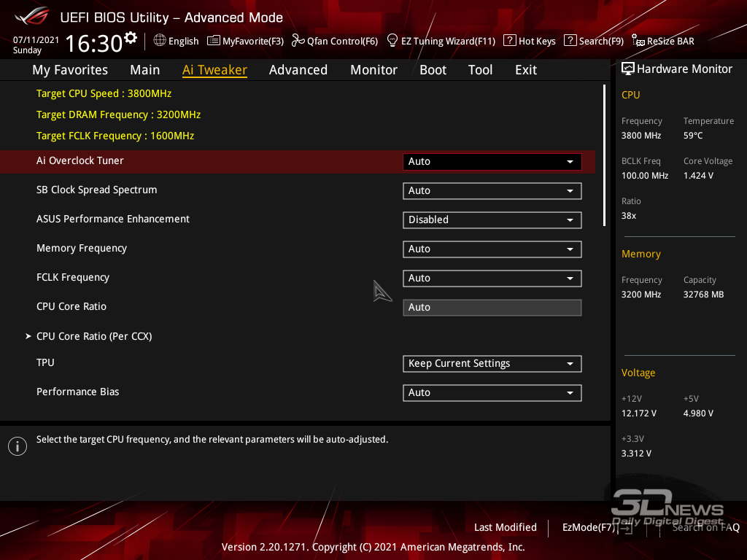Viewport: 747px width, 560px height.
Task: Open TPU Keep Current Settings dropdown
Action: 492,364
